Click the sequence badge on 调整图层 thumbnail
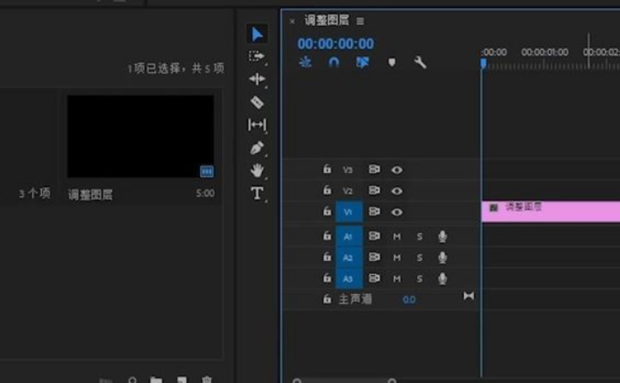 pos(207,172)
